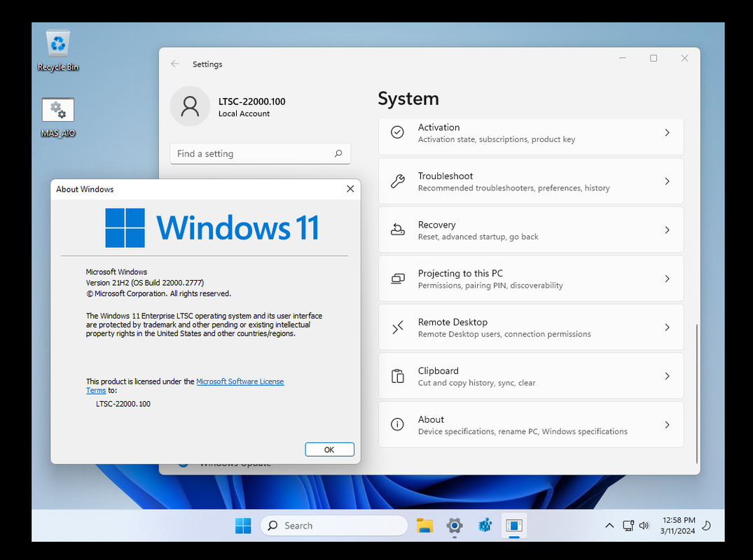
Task: Click the Settings page vertical scrollbar
Action: coord(696,393)
